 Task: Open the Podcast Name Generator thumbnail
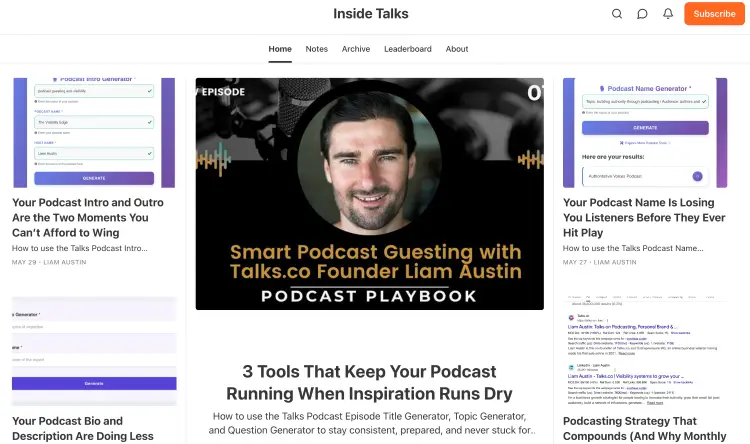[x=645, y=133]
